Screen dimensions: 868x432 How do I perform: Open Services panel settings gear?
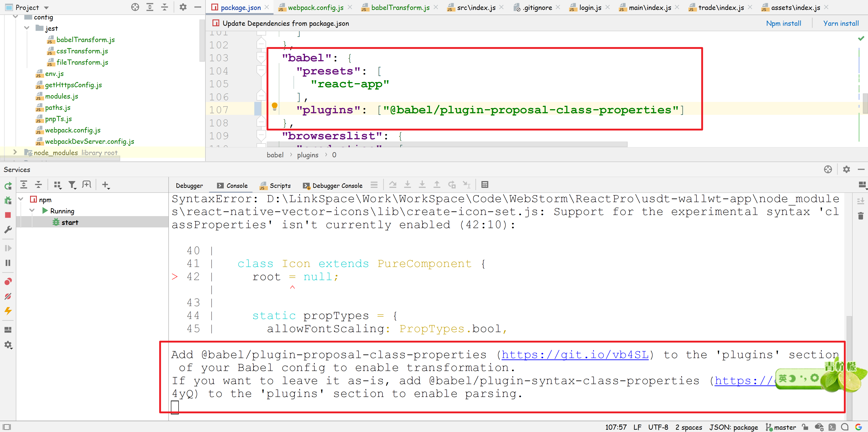[847, 169]
